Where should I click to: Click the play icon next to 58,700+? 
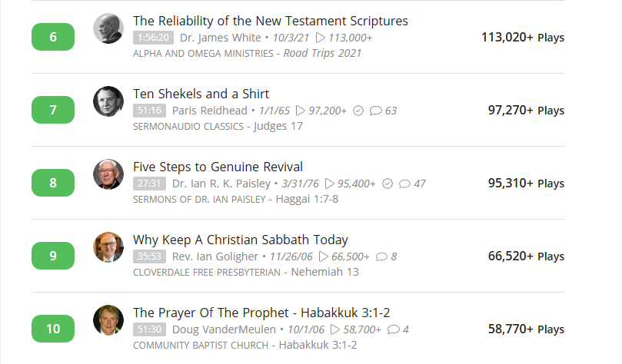(334, 329)
